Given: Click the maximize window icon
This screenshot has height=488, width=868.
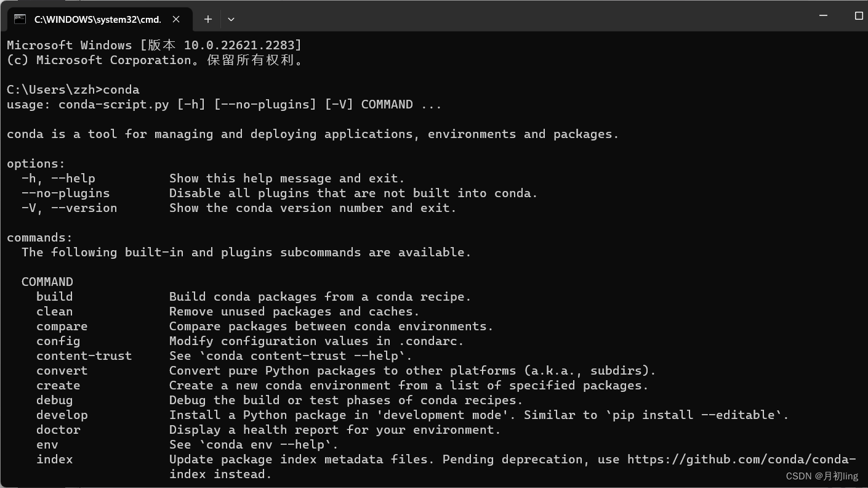Looking at the screenshot, I should (859, 17).
